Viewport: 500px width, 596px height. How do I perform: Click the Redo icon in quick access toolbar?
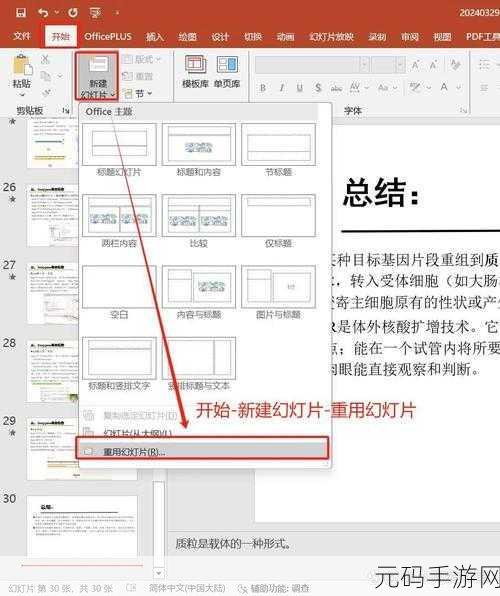click(73, 13)
